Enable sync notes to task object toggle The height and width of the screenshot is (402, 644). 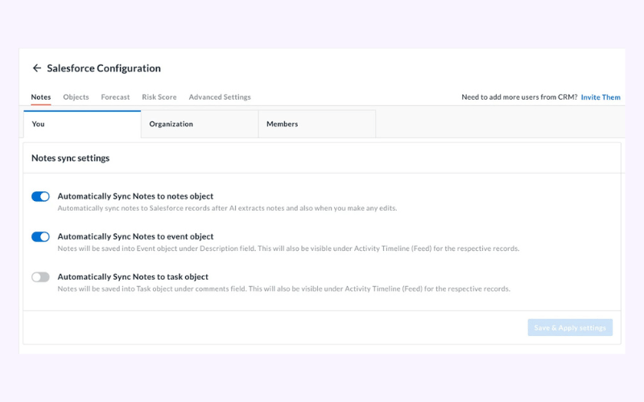pyautogui.click(x=41, y=277)
